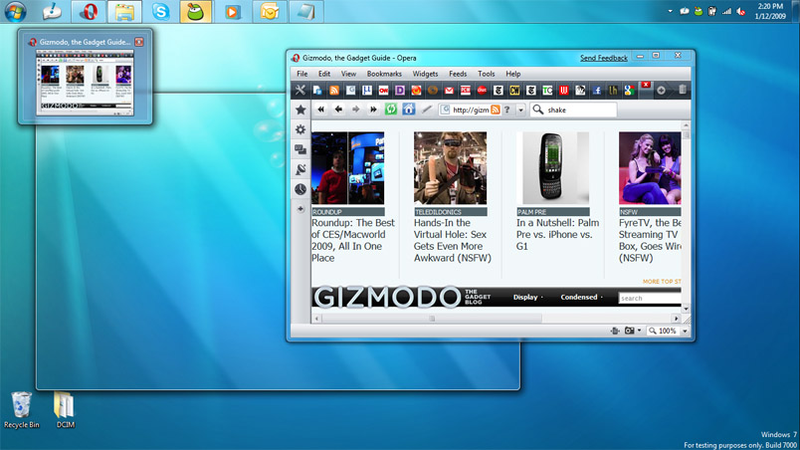Click the Fast Forward button

click(373, 109)
